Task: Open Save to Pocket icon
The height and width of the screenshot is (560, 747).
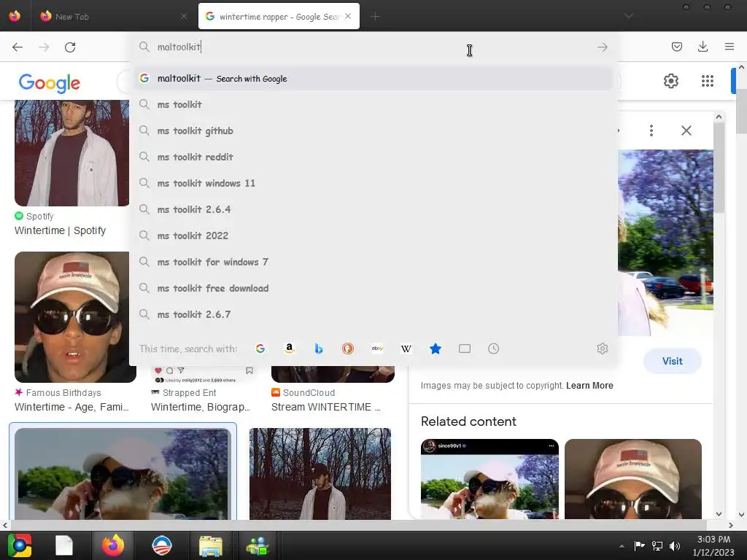Action: [676, 47]
